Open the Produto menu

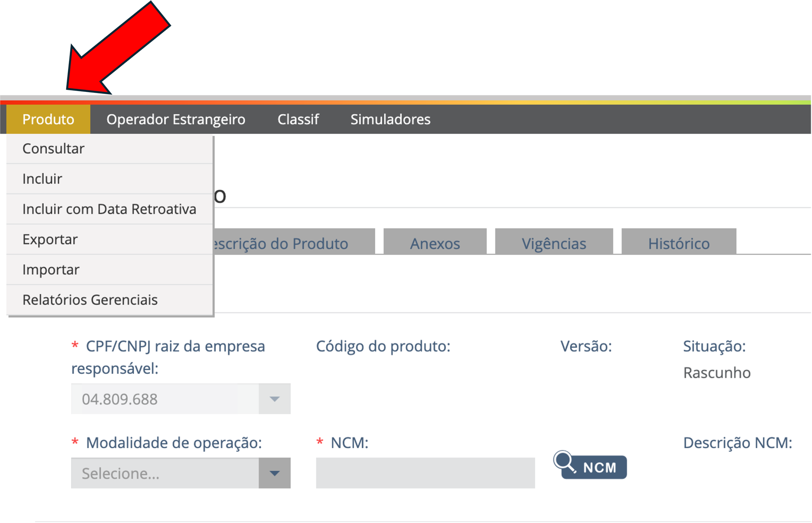coord(48,119)
